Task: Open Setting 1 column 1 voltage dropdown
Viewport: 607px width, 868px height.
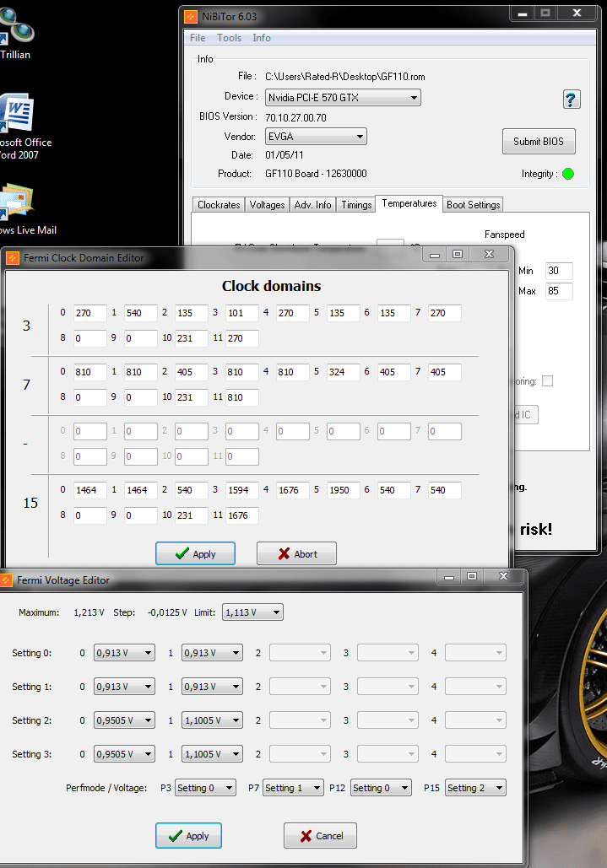Action: pyautogui.click(x=212, y=687)
